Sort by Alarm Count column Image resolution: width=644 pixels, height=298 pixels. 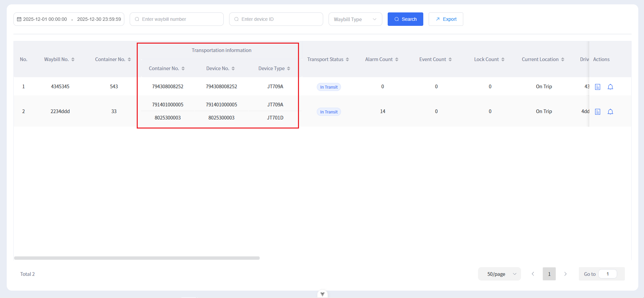[x=397, y=59]
